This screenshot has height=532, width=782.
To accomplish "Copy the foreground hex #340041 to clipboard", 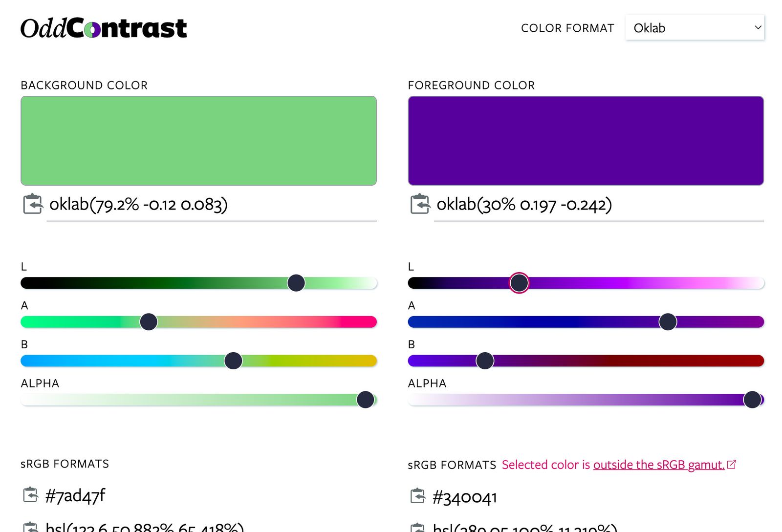I will (x=419, y=496).
